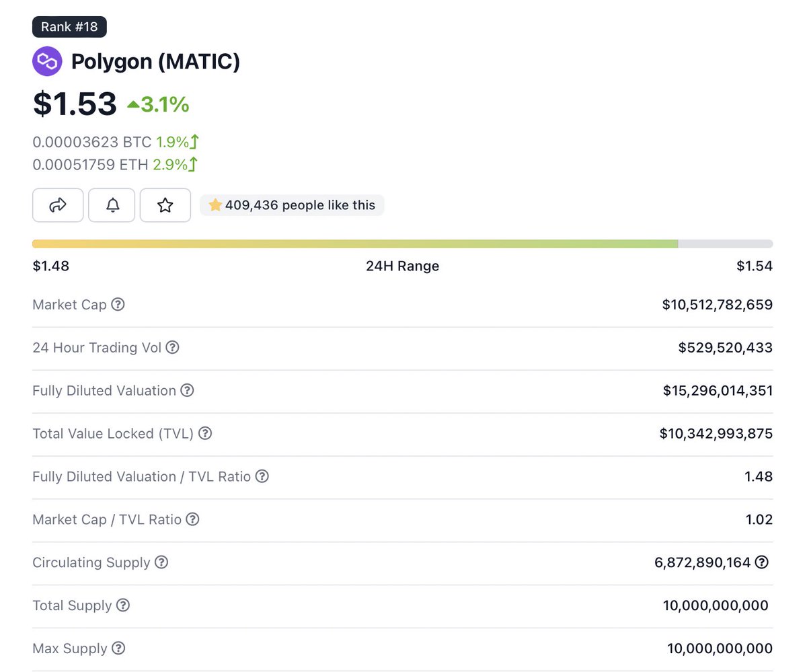Click the 409,436 people like this pill
Image resolution: width=807 pixels, height=672 pixels.
292,205
